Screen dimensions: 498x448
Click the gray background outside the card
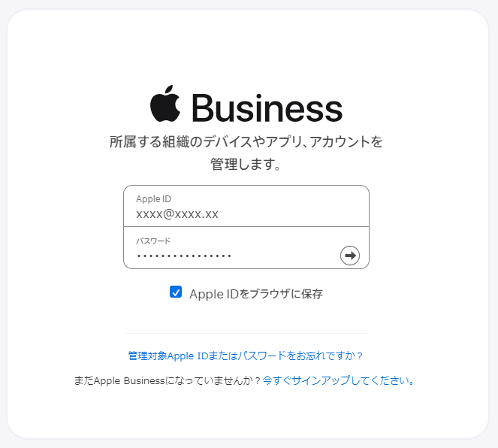click(3, 222)
